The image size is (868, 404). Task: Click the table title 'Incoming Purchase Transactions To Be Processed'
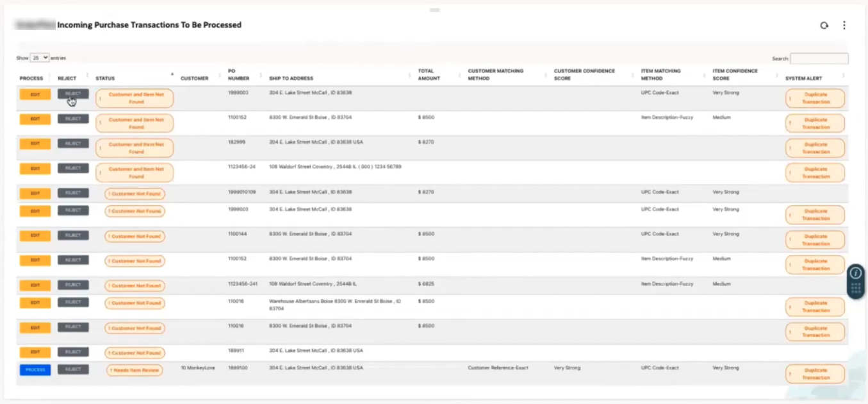pyautogui.click(x=149, y=25)
